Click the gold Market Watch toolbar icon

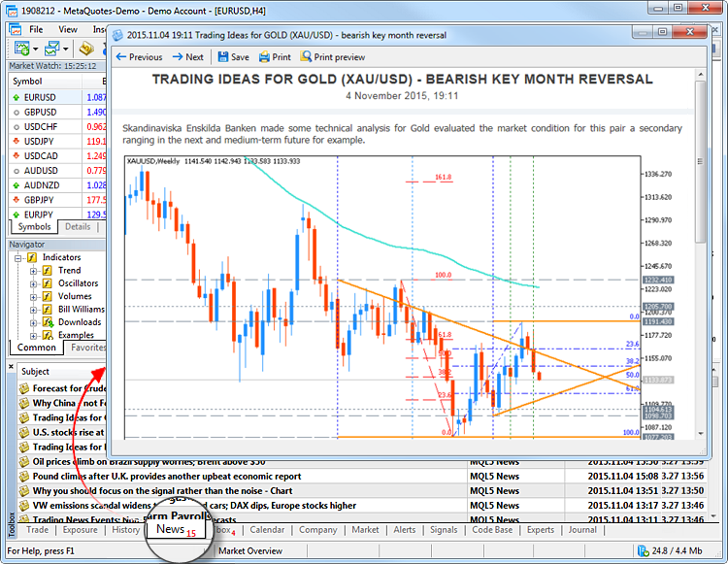[x=86, y=49]
